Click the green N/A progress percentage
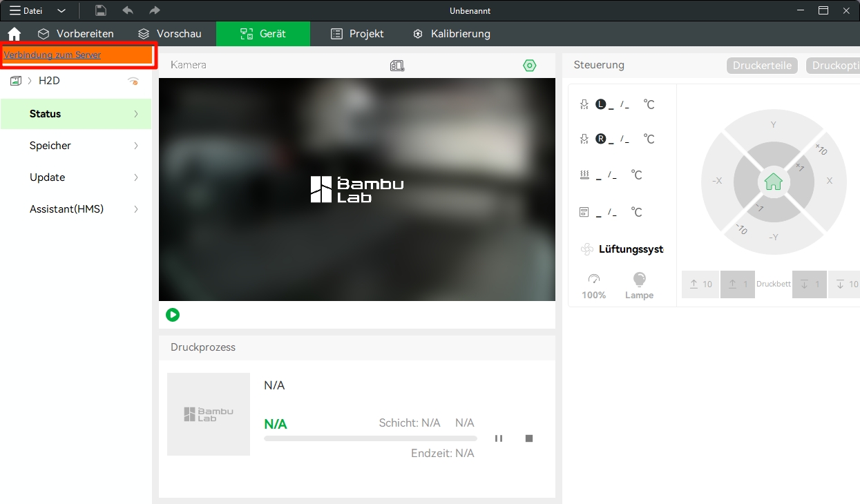This screenshot has width=860, height=504. pyautogui.click(x=276, y=424)
